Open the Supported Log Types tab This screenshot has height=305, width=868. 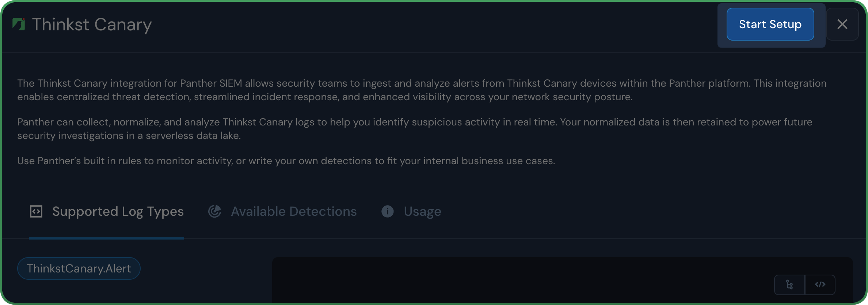click(118, 211)
